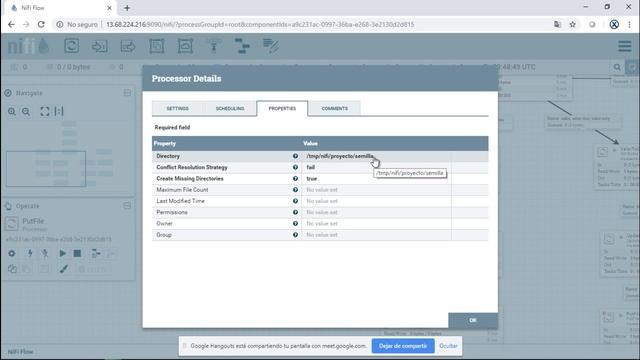640x360 pixels.
Task: Select the Create Missing Directories value true
Action: (311, 178)
